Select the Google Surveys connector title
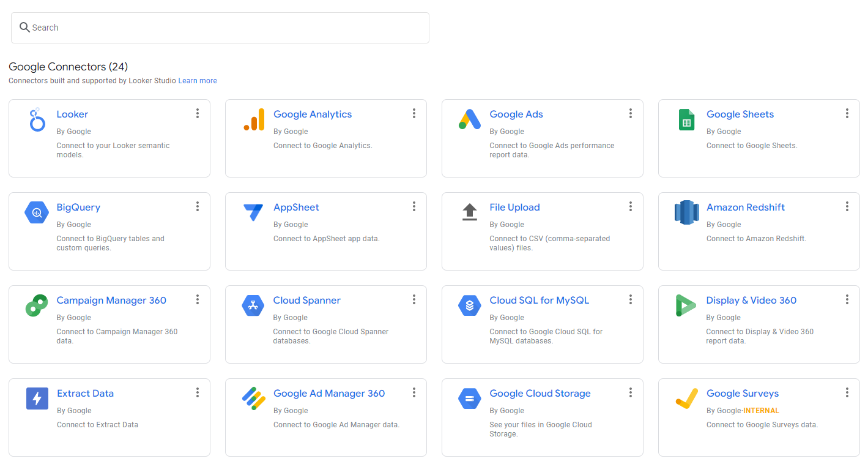Image resolution: width=868 pixels, height=464 pixels. pyautogui.click(x=743, y=393)
